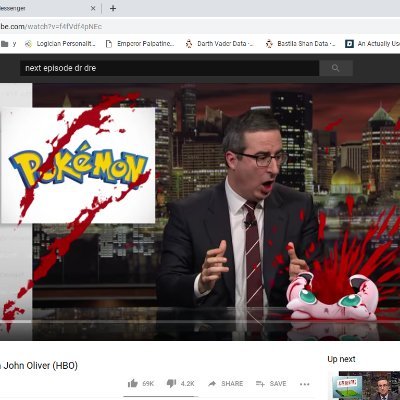400x400 pixels.
Task: Dislike the video with thumbs down
Action: pos(171,384)
